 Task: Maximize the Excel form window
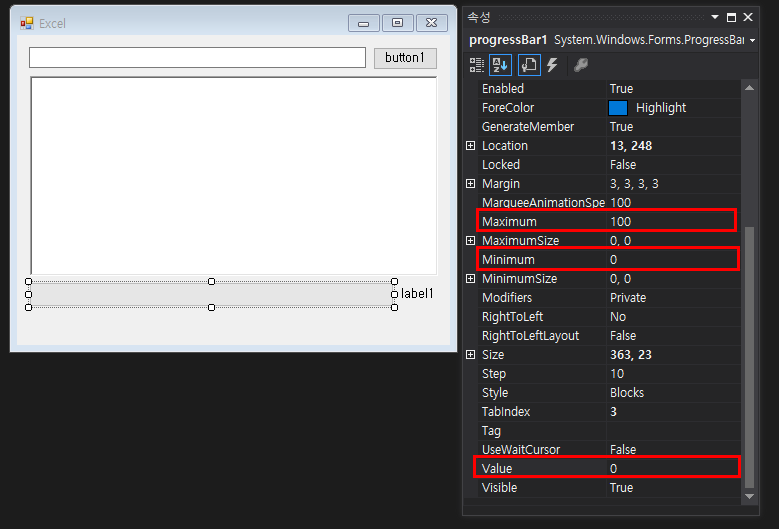(x=397, y=23)
